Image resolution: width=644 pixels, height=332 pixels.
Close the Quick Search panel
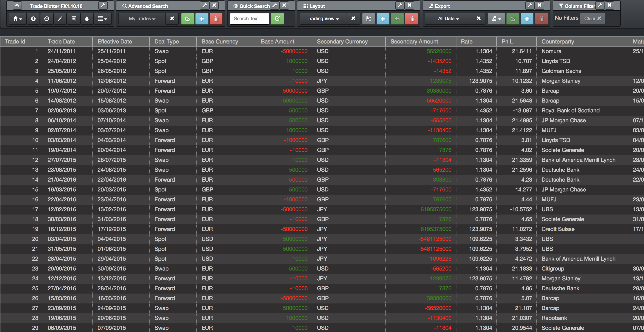[x=284, y=5]
